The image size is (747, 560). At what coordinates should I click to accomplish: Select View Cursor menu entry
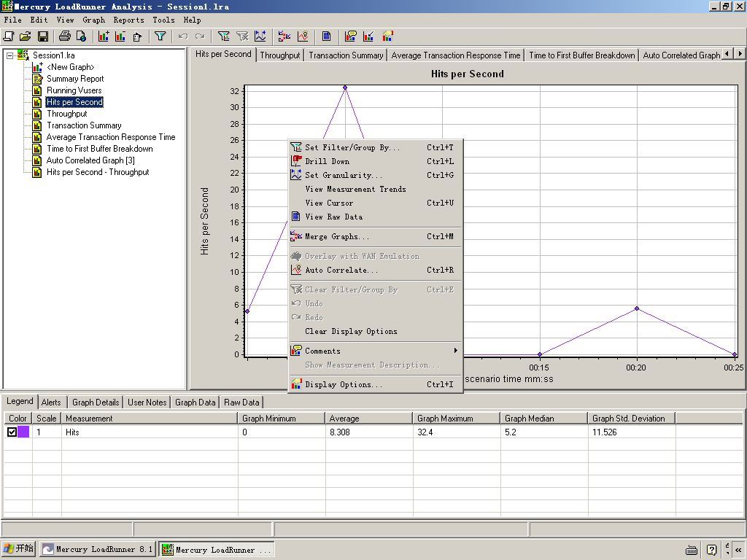tap(376, 203)
